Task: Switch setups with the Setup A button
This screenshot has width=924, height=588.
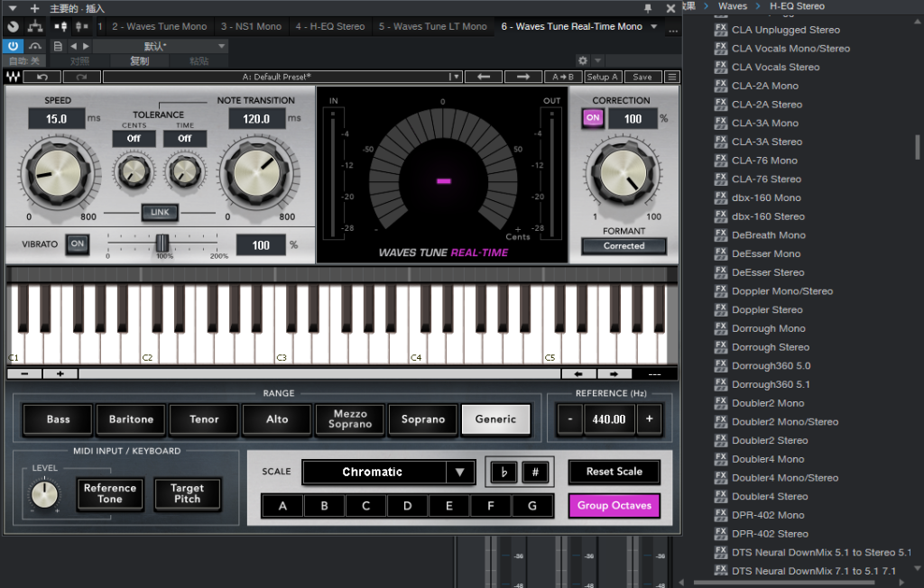Action: coord(602,77)
